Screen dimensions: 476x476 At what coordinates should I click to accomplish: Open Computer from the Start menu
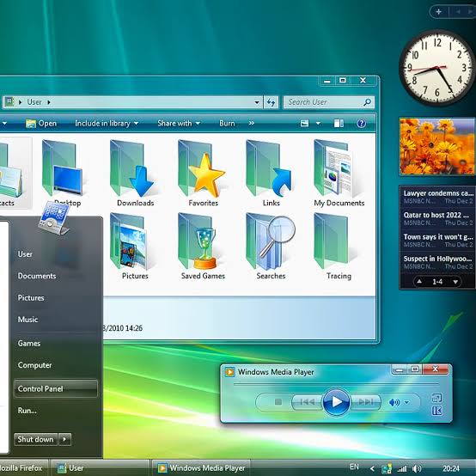point(34,365)
